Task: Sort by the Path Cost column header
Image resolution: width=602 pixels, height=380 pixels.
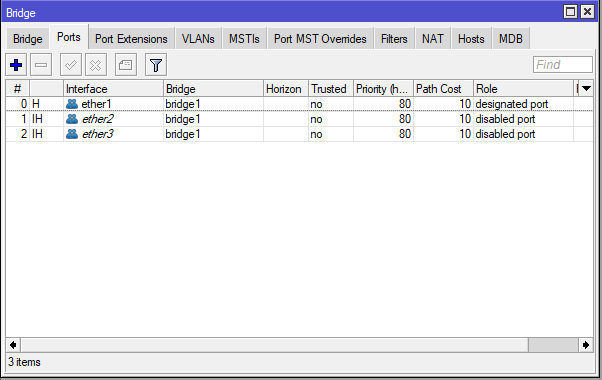Action: pyautogui.click(x=443, y=89)
